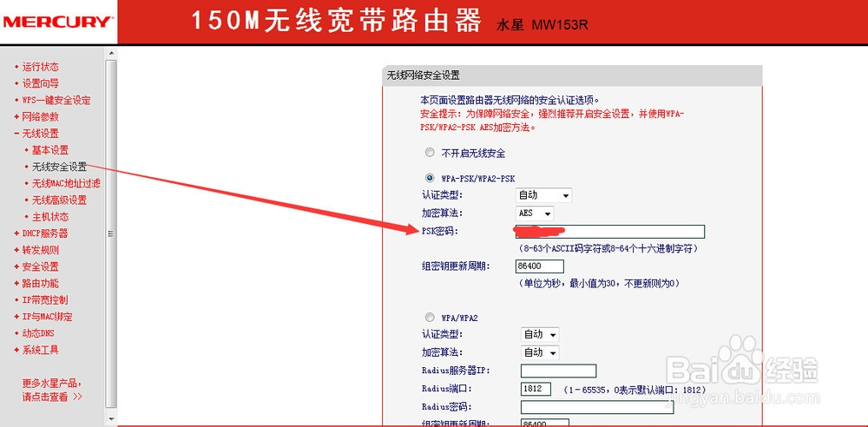Expand 转发规则 menu
The image size is (868, 427).
tap(40, 250)
